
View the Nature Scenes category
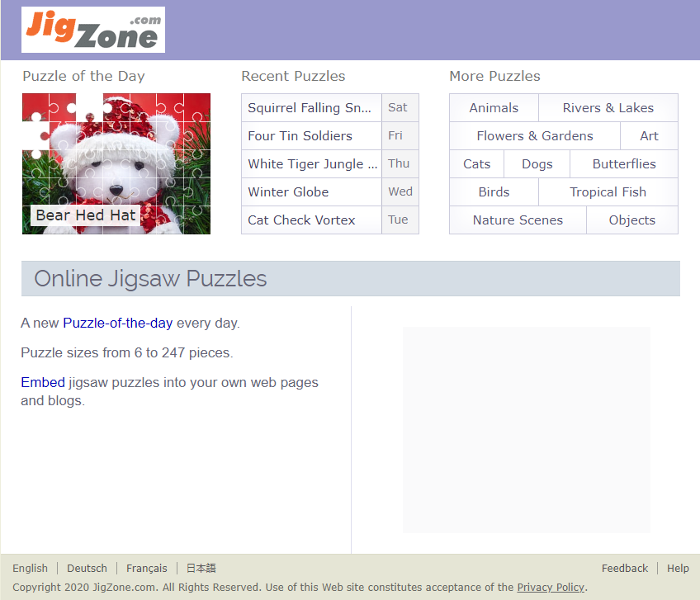518,220
